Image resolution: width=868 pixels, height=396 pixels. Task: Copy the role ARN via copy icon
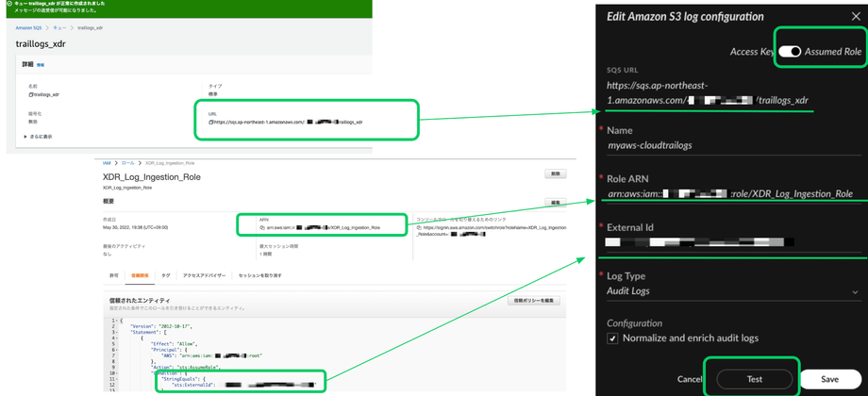[x=261, y=227]
